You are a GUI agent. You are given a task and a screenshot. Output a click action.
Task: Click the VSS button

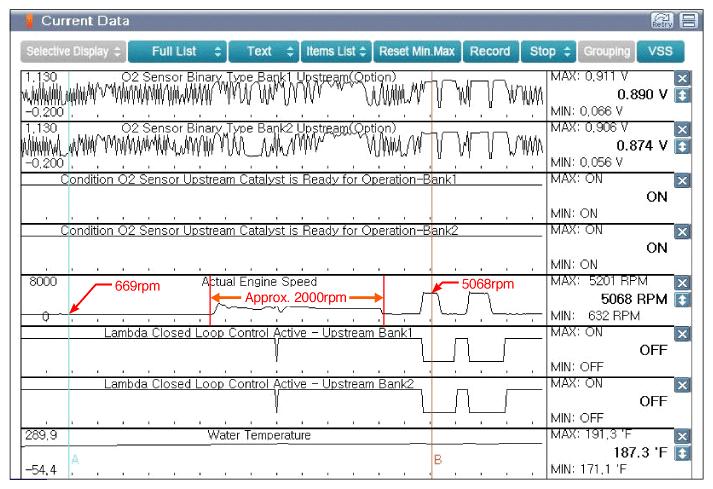[x=660, y=51]
